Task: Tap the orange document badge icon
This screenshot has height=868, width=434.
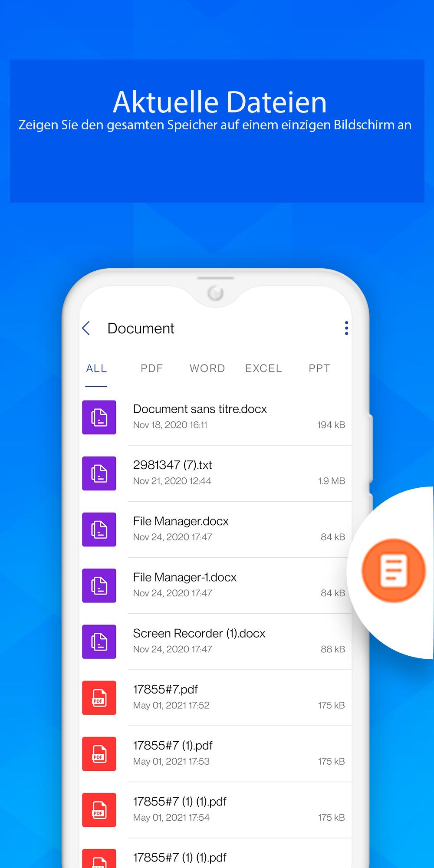Action: point(394,571)
